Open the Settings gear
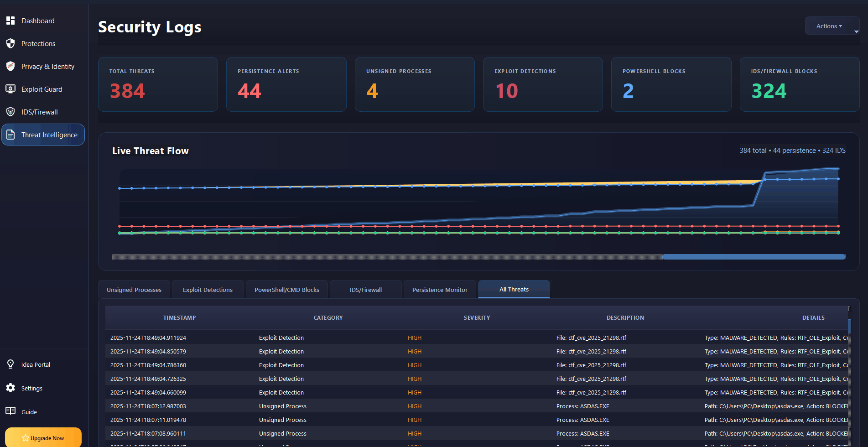Image resolution: width=868 pixels, height=447 pixels. (x=10, y=388)
